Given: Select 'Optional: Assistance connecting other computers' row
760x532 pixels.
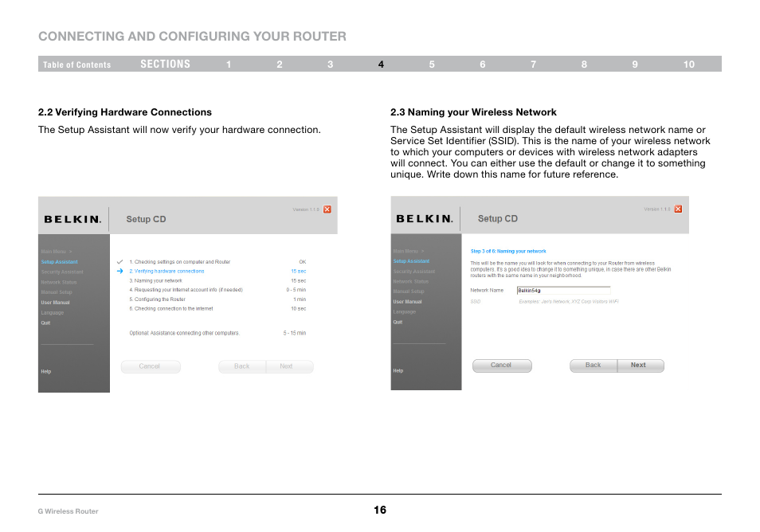Looking at the screenshot, I should click(x=217, y=333).
